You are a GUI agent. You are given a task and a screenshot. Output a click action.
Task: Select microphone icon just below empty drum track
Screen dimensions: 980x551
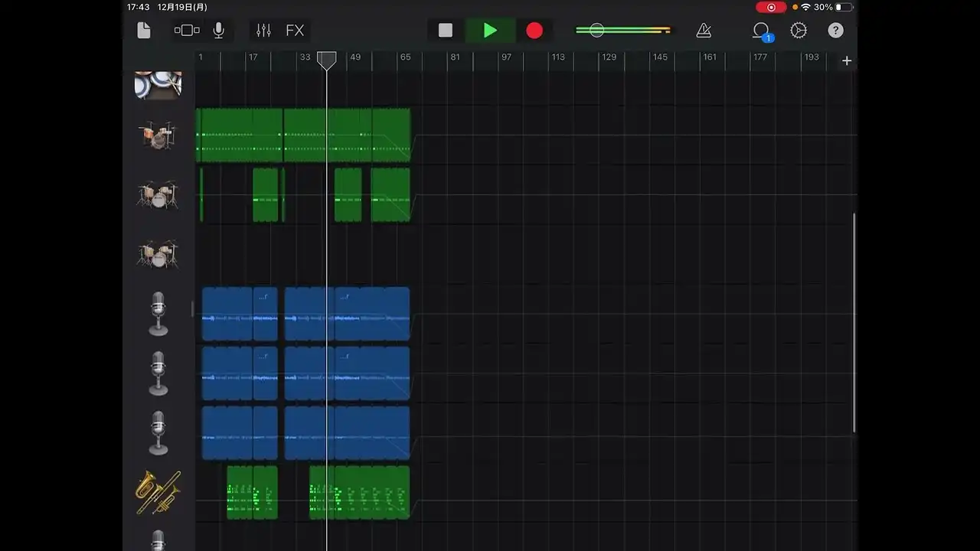point(158,314)
